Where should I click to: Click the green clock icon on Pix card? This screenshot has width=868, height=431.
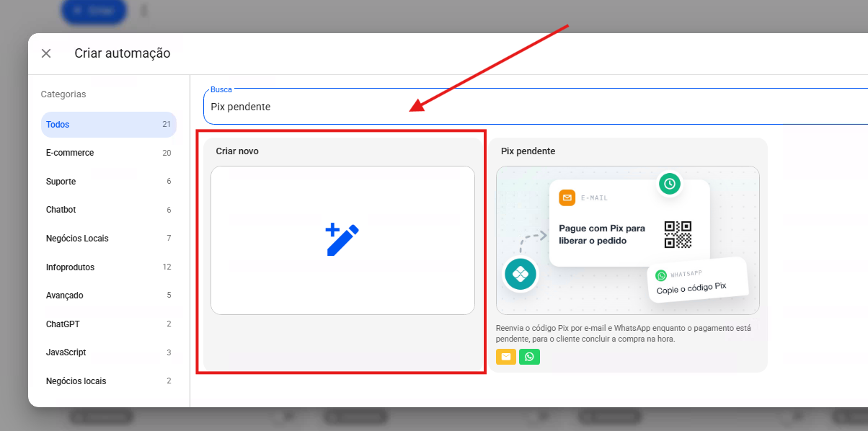(670, 184)
